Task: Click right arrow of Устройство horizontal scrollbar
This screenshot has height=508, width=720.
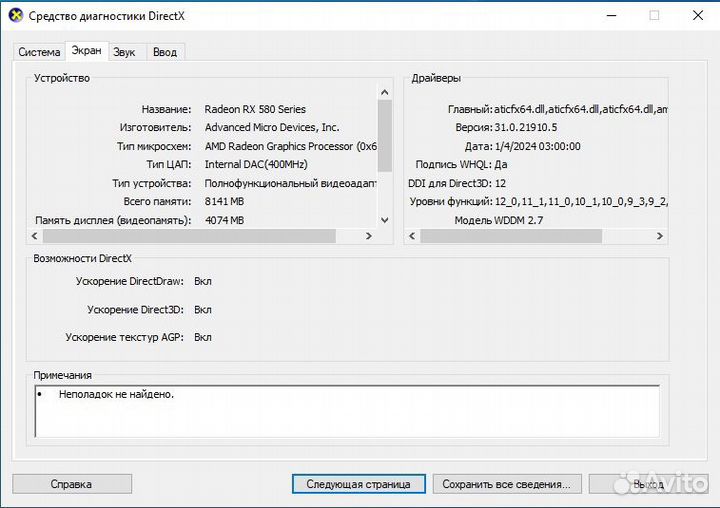Action: pos(369,236)
